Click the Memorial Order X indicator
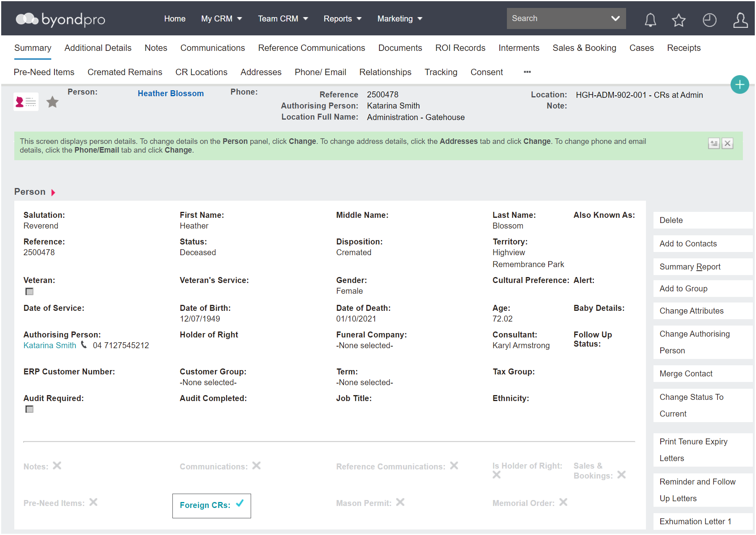This screenshot has width=756, height=535. [563, 502]
